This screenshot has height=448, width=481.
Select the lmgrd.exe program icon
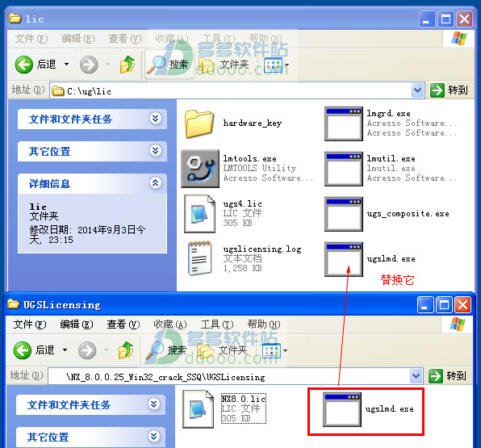[x=344, y=124]
